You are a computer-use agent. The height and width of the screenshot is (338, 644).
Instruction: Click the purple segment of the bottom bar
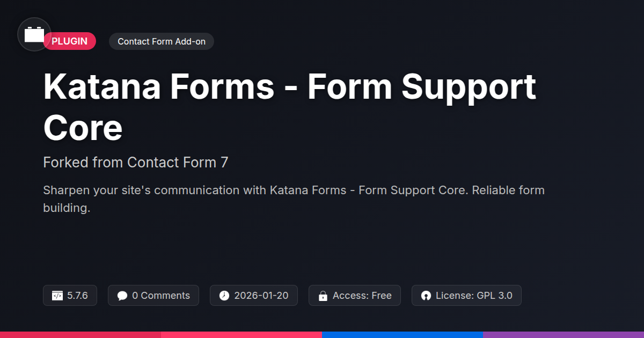click(563, 334)
